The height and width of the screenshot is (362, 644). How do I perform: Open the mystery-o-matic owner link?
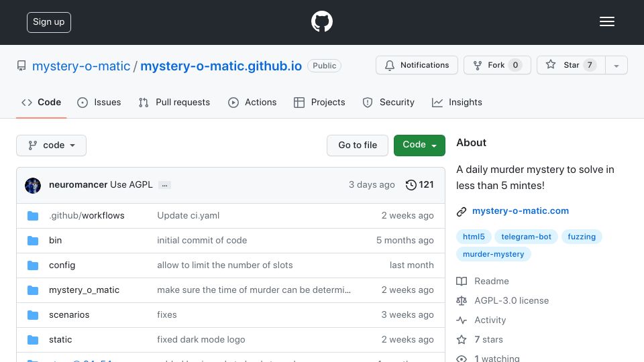coord(81,66)
